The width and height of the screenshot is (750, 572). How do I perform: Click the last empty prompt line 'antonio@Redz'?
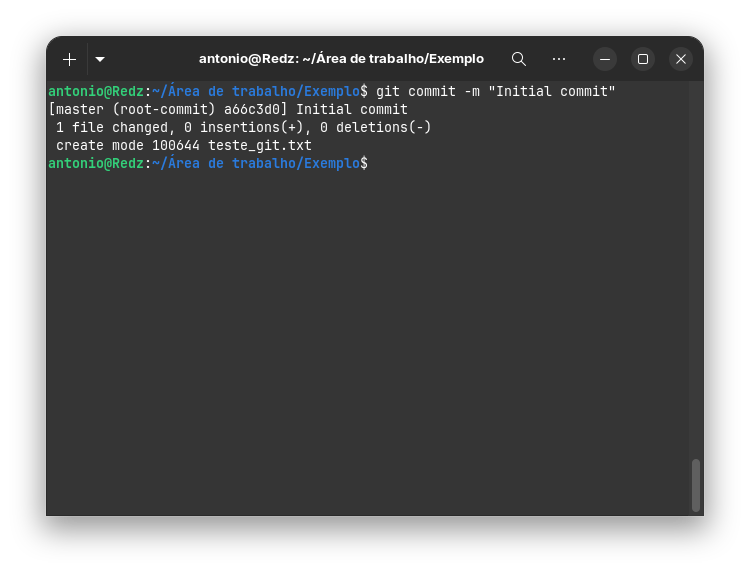(x=96, y=164)
